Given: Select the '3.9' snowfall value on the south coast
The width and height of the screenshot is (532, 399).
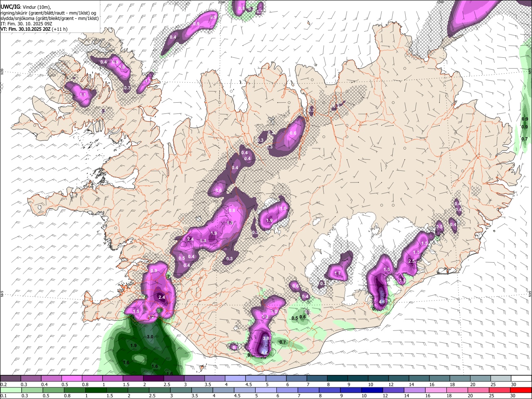Looking at the screenshot, I should tap(266, 339).
